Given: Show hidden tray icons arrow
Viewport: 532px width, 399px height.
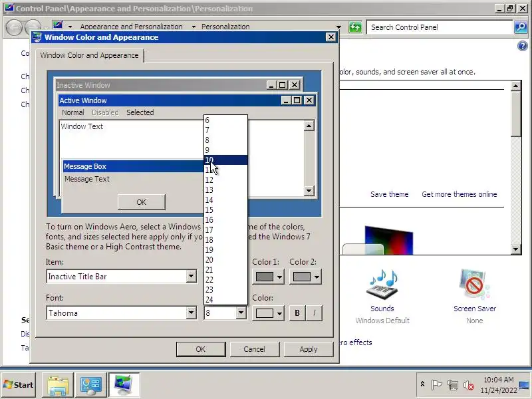Looking at the screenshot, I should tap(422, 384).
